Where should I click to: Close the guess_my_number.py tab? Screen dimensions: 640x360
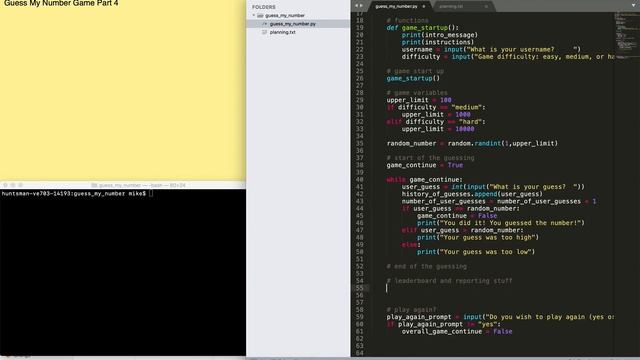424,7
